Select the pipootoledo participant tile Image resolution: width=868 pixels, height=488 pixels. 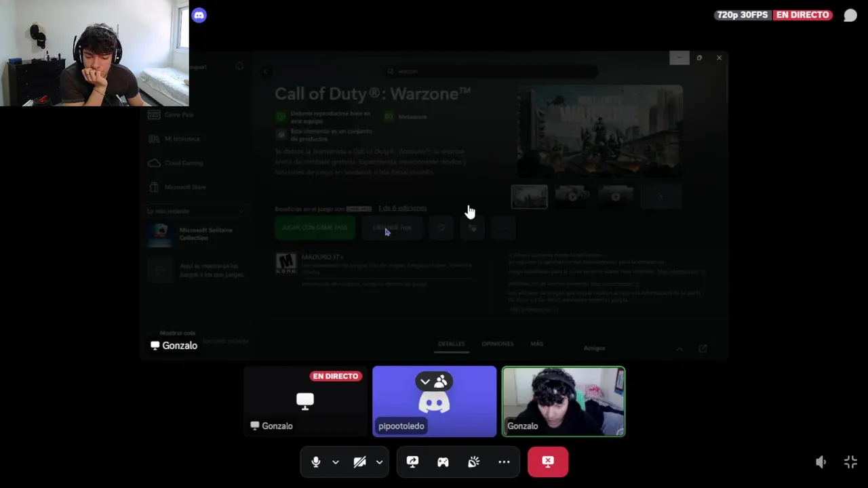tap(434, 401)
